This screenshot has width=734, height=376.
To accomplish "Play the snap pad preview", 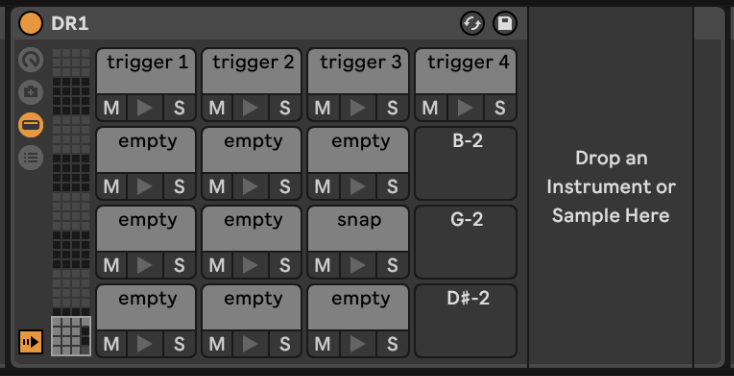I will tap(357, 265).
